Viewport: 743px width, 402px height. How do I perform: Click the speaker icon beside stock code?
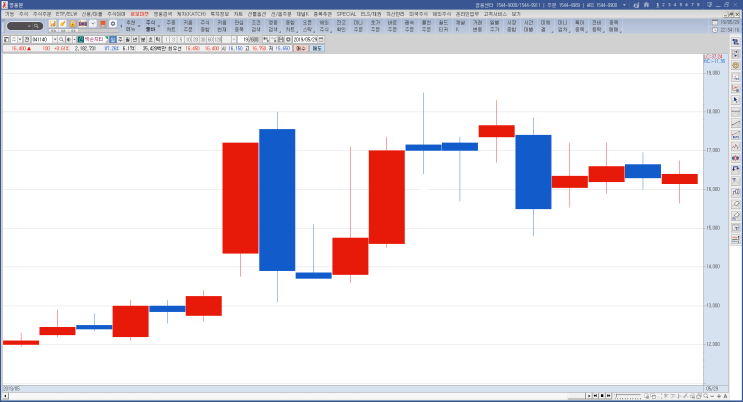pyautogui.click(x=68, y=39)
